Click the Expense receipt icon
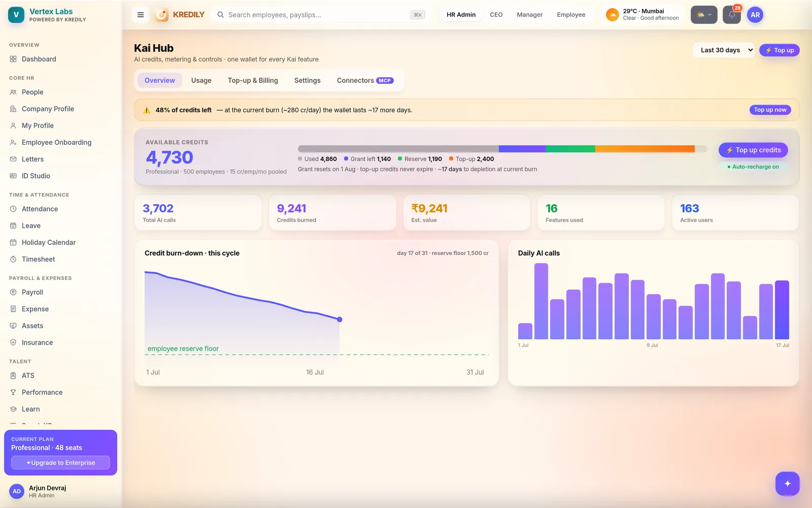 [x=13, y=309]
